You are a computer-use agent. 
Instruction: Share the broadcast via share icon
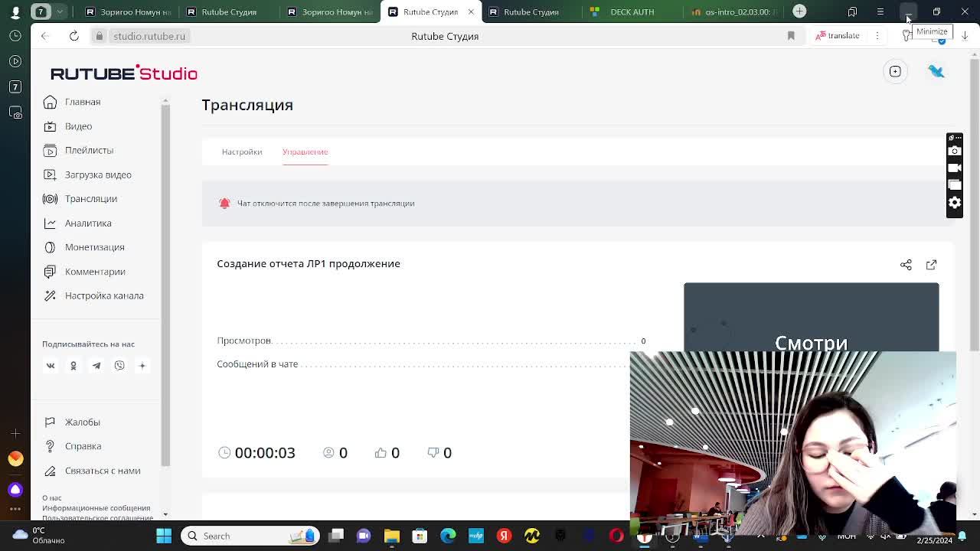[906, 265]
